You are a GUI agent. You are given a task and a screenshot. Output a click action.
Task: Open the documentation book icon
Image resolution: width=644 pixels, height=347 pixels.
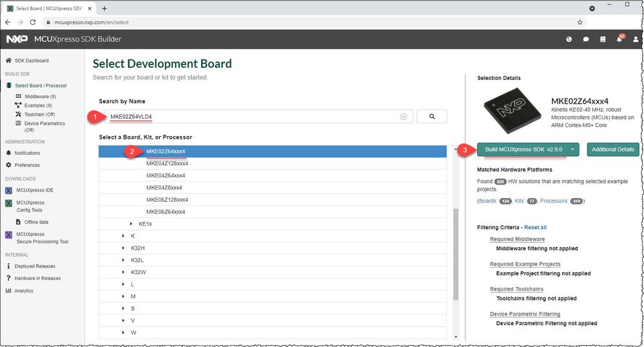603,39
